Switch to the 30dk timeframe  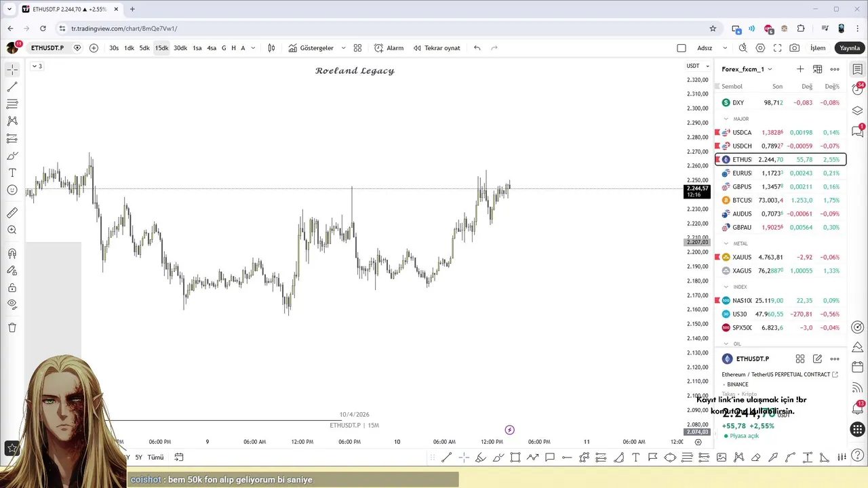pyautogui.click(x=180, y=48)
